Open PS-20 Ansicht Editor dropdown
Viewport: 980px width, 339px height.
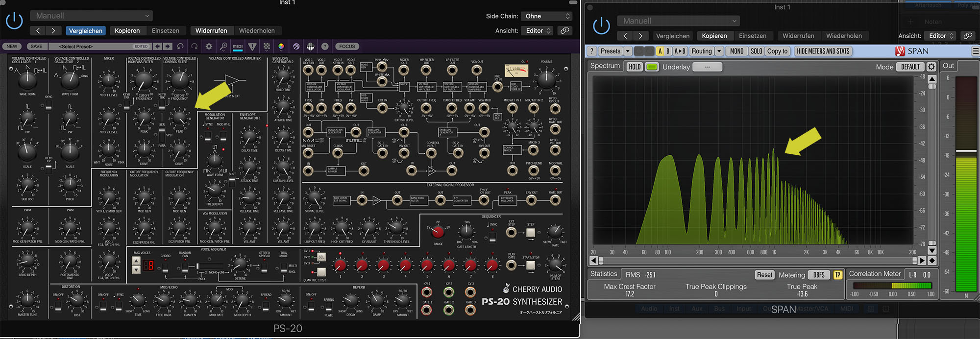click(538, 30)
